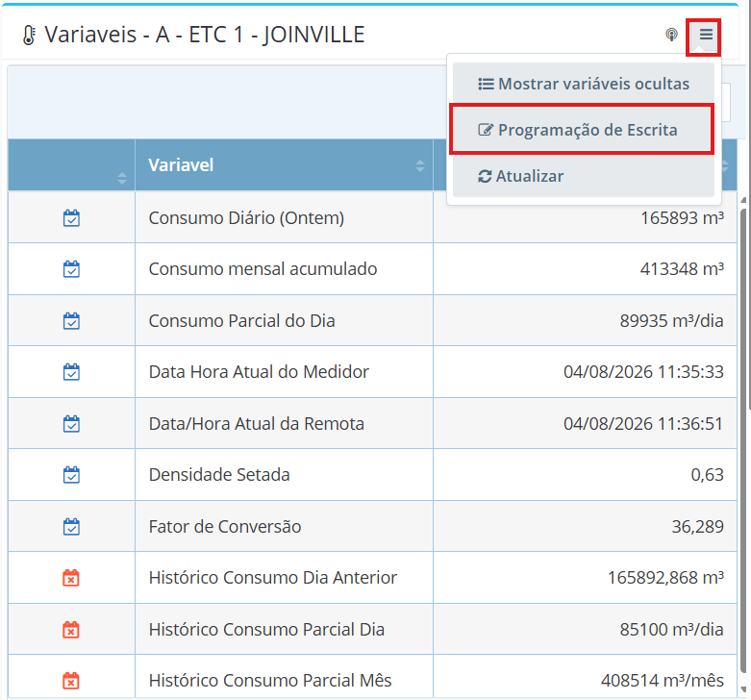The width and height of the screenshot is (751, 700).
Task: Click calendar icon for Consumo Diário (Ontem)
Action: tap(71, 218)
